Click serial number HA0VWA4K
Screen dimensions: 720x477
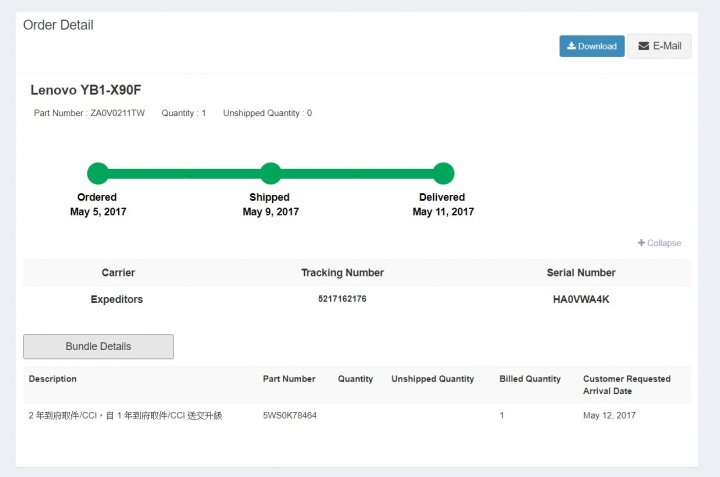click(581, 299)
